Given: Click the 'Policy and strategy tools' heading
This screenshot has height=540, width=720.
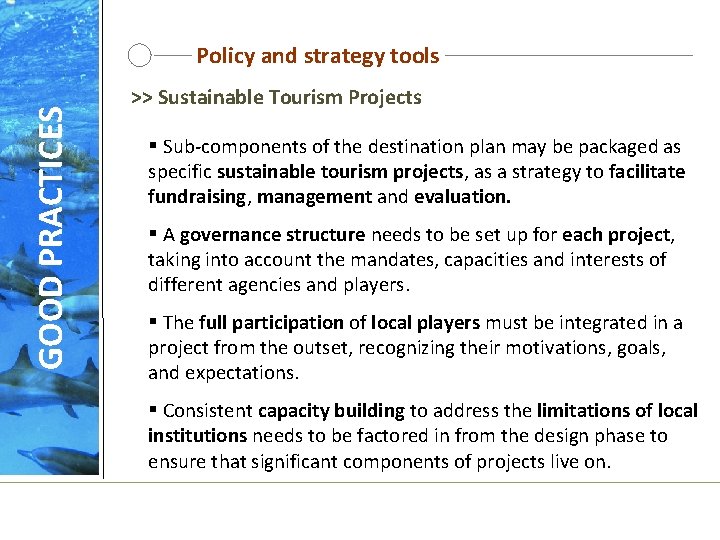Looking at the screenshot, I should tap(318, 56).
